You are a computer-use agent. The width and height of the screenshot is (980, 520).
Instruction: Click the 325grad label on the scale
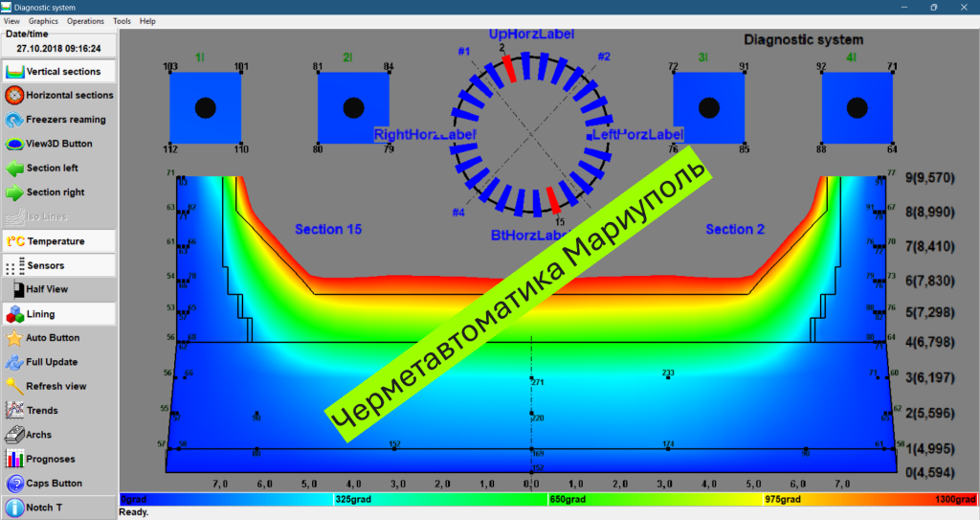click(x=353, y=499)
